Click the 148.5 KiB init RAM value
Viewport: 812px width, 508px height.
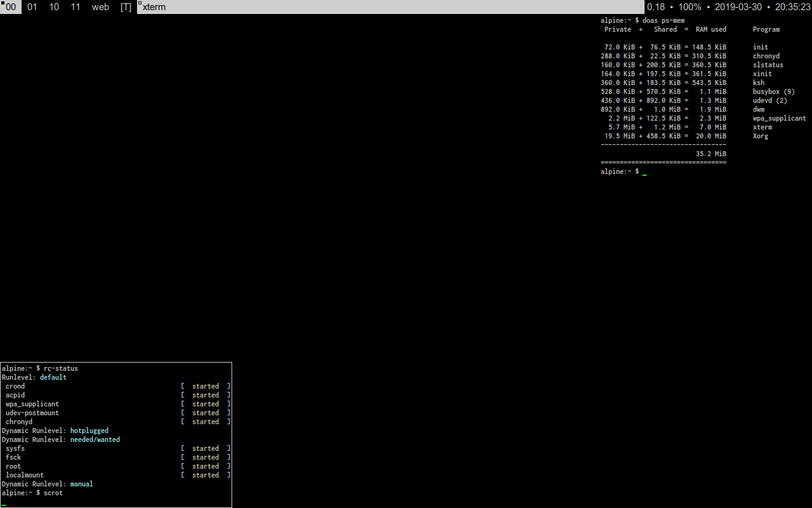(709, 47)
